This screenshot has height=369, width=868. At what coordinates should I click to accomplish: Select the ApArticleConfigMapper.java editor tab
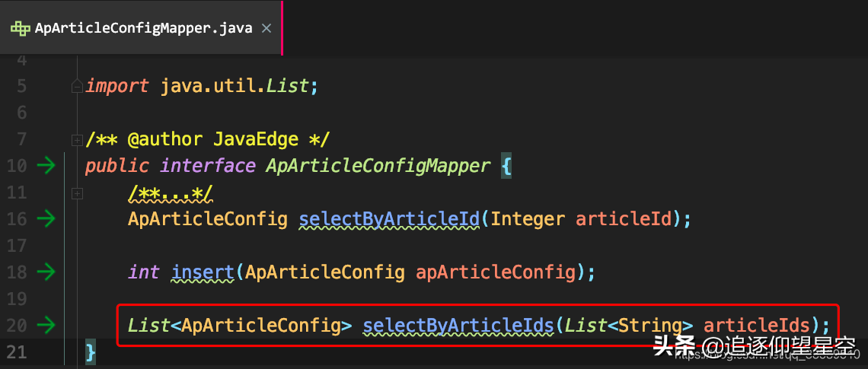145,29
